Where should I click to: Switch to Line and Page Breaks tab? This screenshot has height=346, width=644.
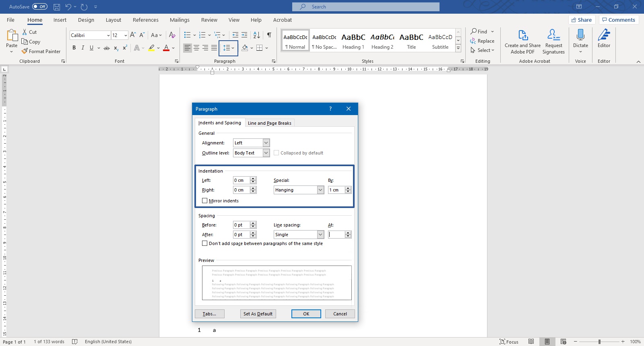tap(270, 123)
